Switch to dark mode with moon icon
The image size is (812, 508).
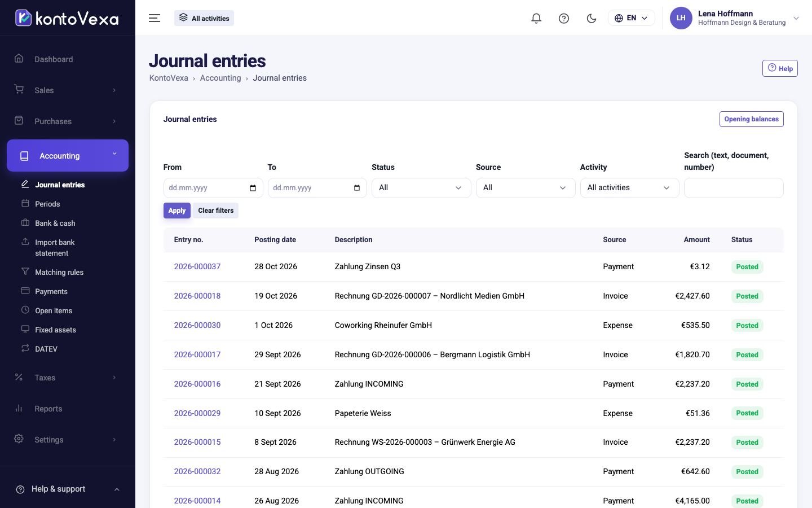click(592, 18)
